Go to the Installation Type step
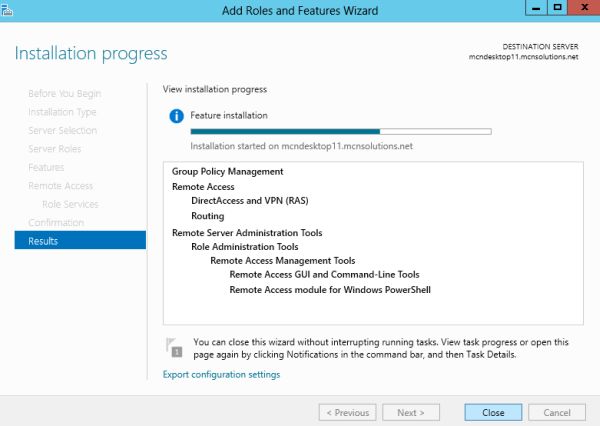This screenshot has width=600, height=426. pos(62,112)
